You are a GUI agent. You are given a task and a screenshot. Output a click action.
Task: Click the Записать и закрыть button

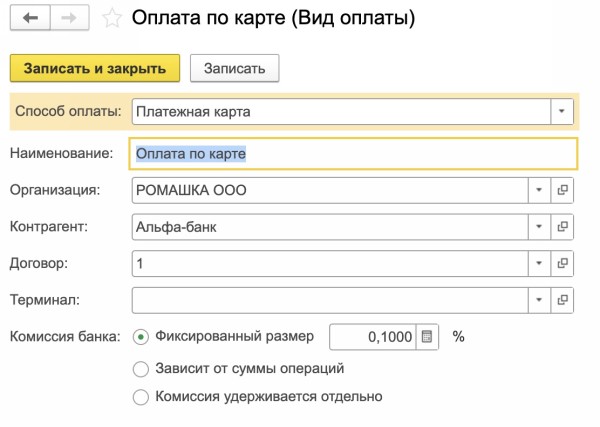(x=94, y=68)
